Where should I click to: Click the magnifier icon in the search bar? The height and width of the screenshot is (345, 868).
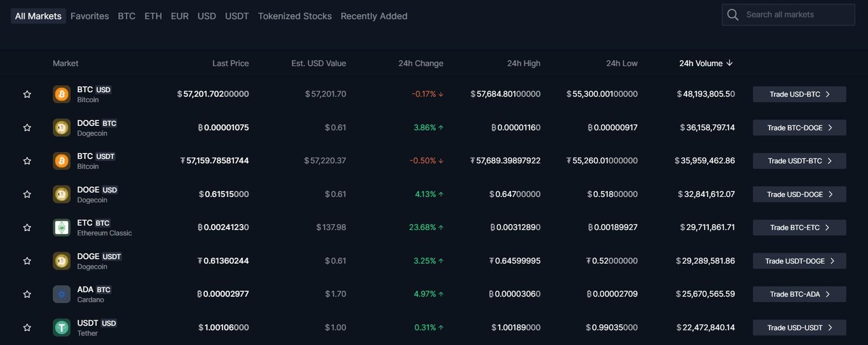732,15
